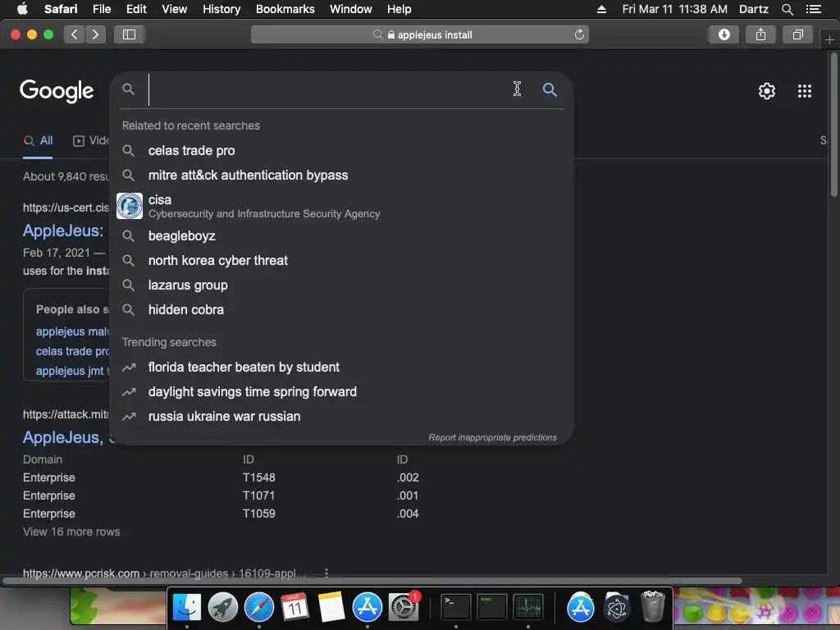Open Notes from the Dock
The width and height of the screenshot is (840, 630).
tap(331, 608)
